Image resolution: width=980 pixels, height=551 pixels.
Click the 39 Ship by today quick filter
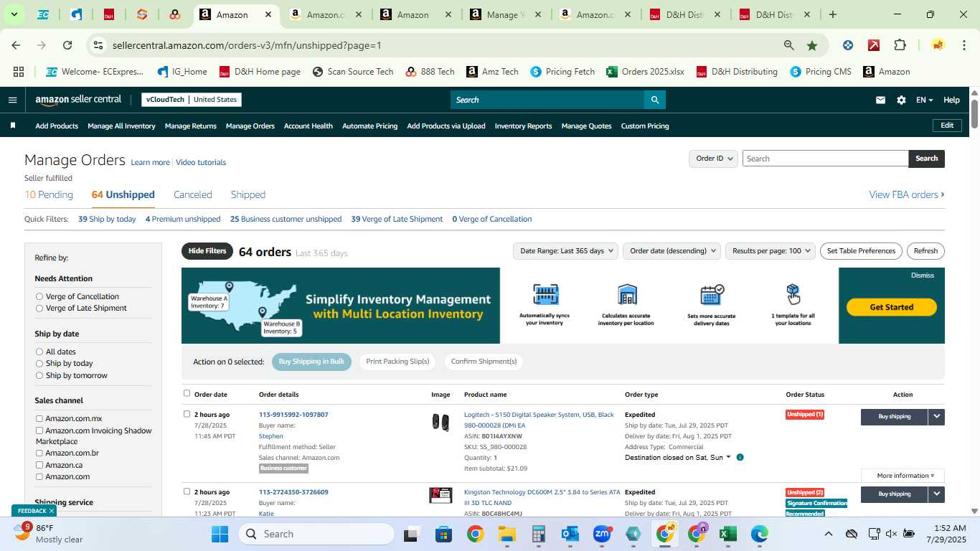pos(107,219)
